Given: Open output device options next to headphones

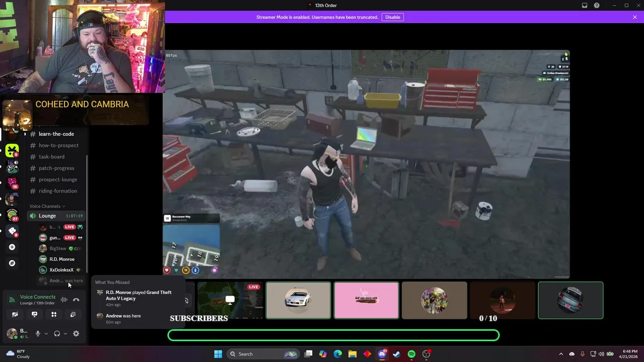Looking at the screenshot, I should point(65,333).
